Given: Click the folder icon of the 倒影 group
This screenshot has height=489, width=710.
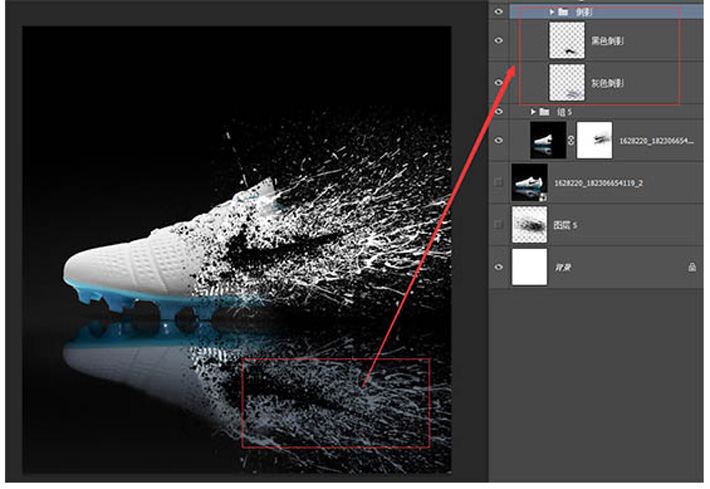Looking at the screenshot, I should click(564, 13).
